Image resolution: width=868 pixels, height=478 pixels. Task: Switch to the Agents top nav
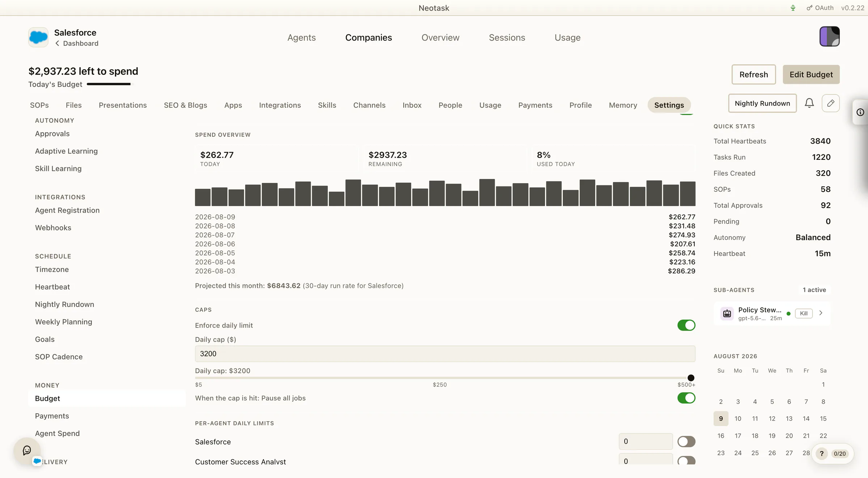[302, 38]
